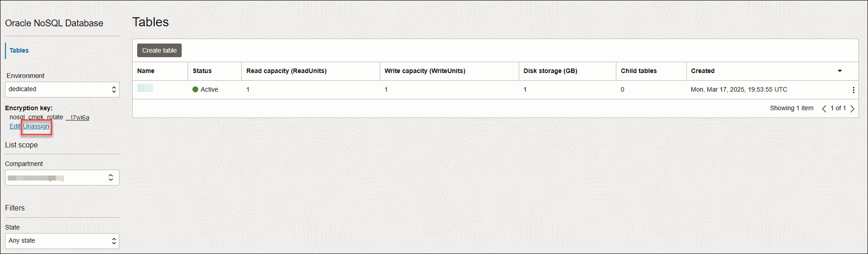Click the Edit encryption key link

pos(15,126)
